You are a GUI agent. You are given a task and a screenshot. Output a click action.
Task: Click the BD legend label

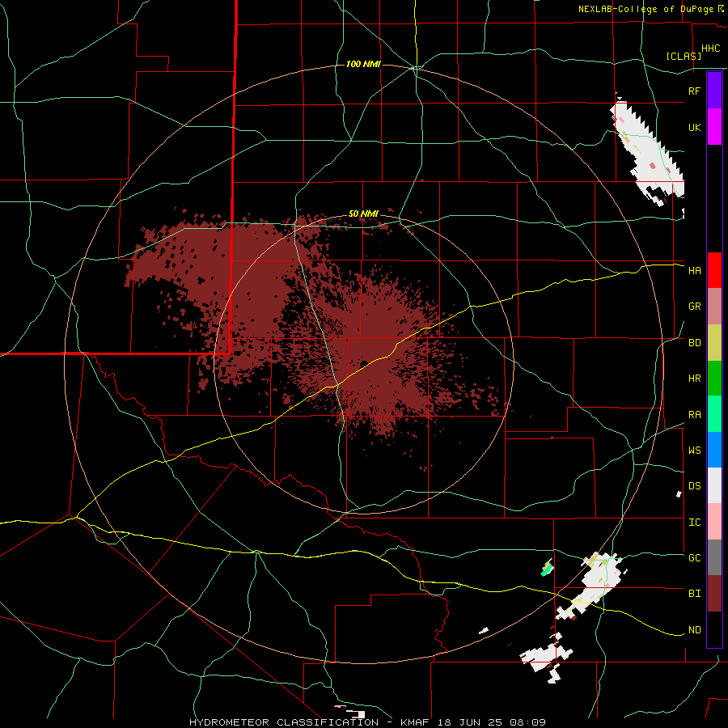pos(694,343)
